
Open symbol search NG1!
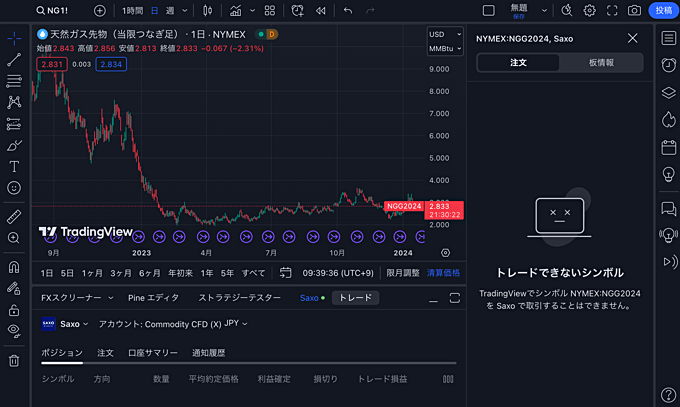(x=52, y=10)
